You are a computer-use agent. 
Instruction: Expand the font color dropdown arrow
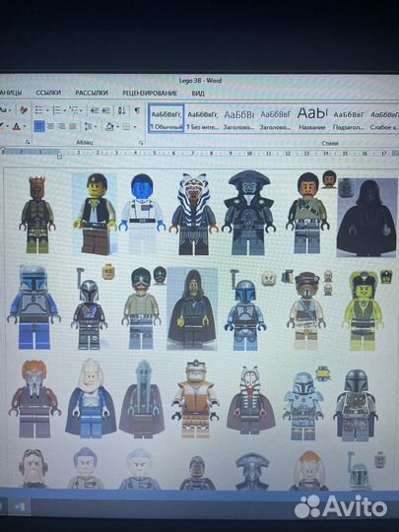[x=24, y=127]
